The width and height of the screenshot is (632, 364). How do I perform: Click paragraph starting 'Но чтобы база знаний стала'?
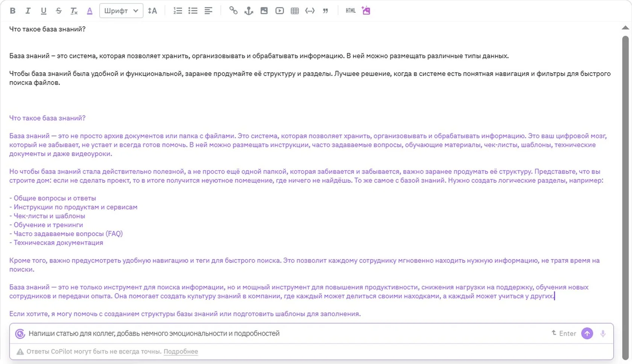pos(306,176)
